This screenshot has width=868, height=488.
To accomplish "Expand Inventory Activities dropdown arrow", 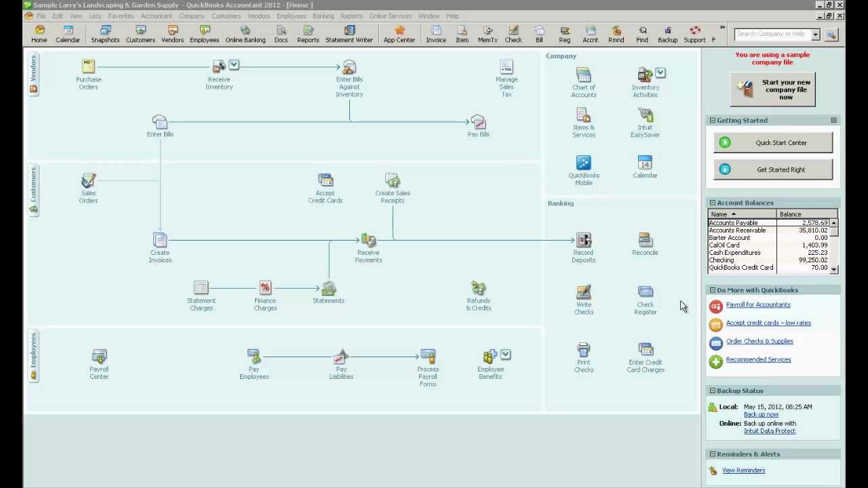I will [x=660, y=73].
